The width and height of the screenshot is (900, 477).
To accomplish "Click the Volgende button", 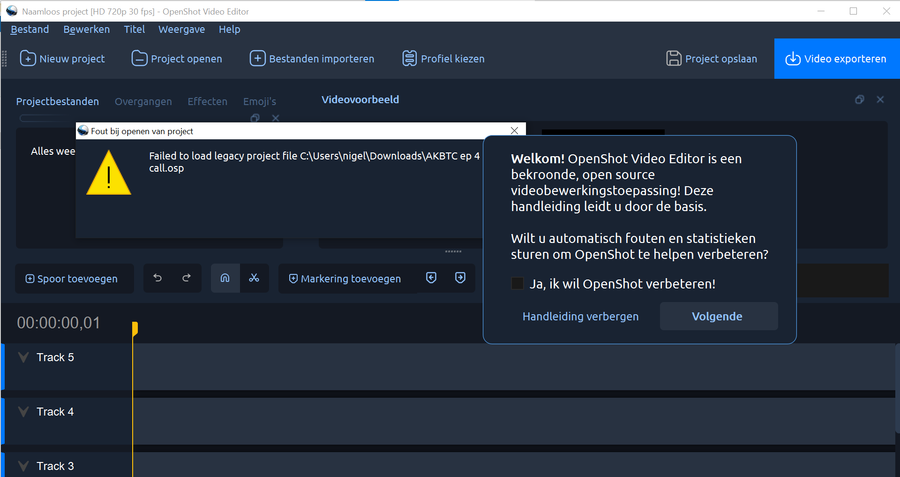I will [x=719, y=316].
